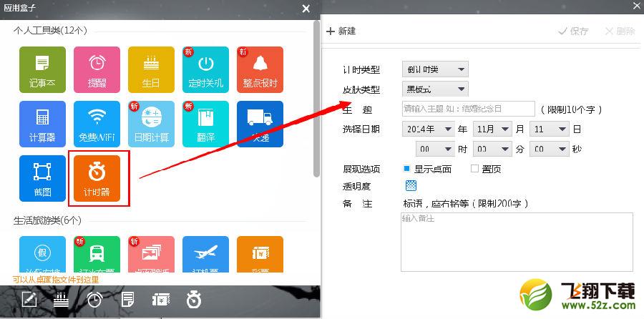The image size is (644, 319).
Task: Expand the year dropdown showing 2014年
Action: pos(429,129)
